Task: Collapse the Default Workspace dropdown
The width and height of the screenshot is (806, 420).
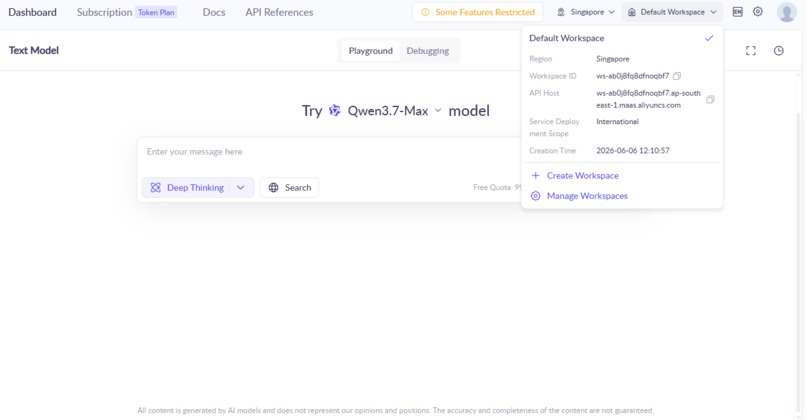Action: coord(672,12)
